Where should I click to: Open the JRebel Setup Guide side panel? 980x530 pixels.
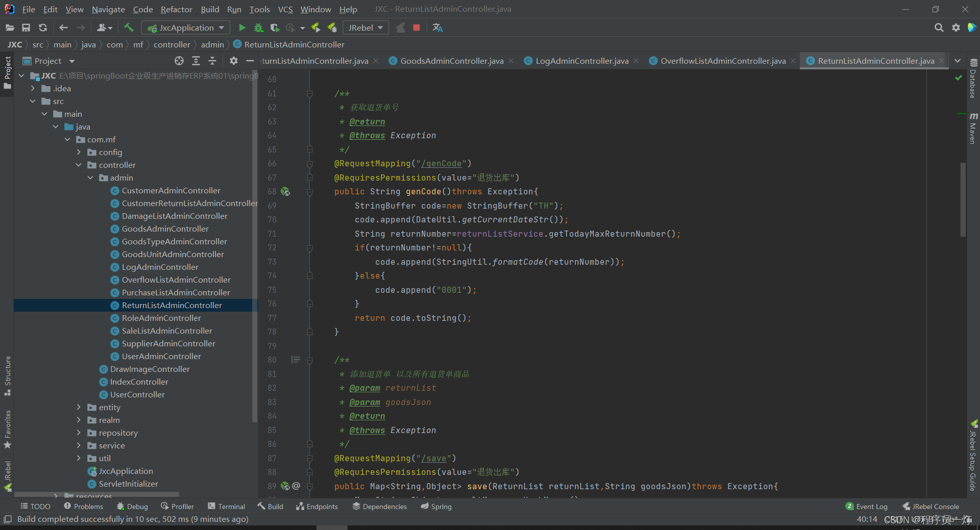(x=973, y=455)
